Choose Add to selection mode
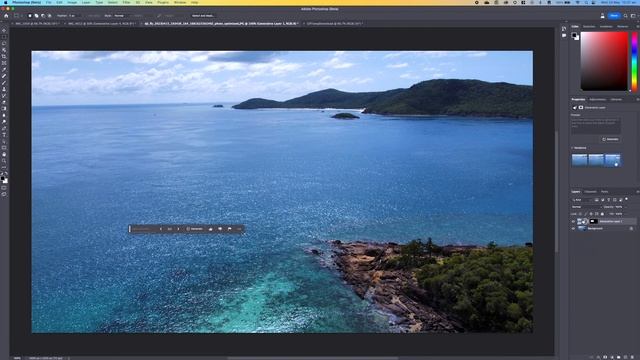The width and height of the screenshot is (640, 360). click(x=36, y=16)
